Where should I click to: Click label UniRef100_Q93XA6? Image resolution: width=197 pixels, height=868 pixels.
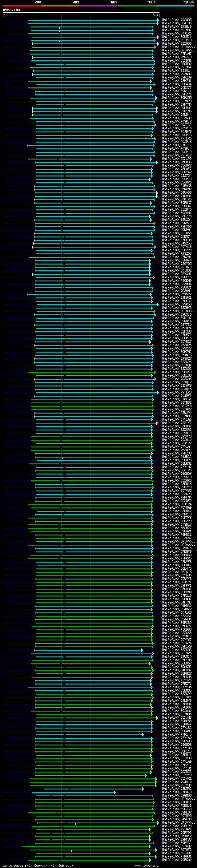177,379
